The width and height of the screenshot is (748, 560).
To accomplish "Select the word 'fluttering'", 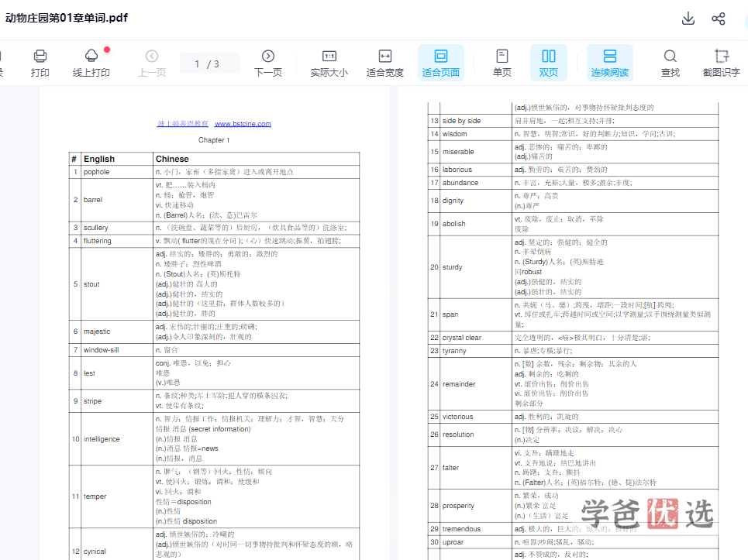I will coord(98,241).
